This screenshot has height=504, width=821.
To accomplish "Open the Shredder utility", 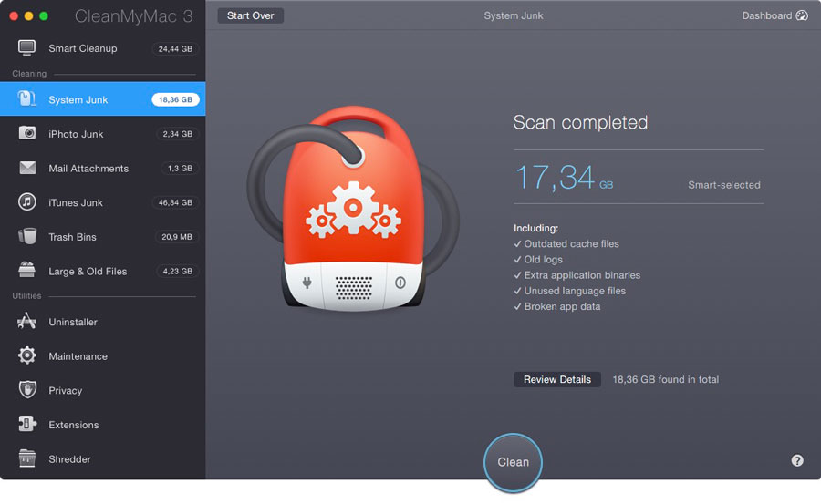I will tap(102, 458).
